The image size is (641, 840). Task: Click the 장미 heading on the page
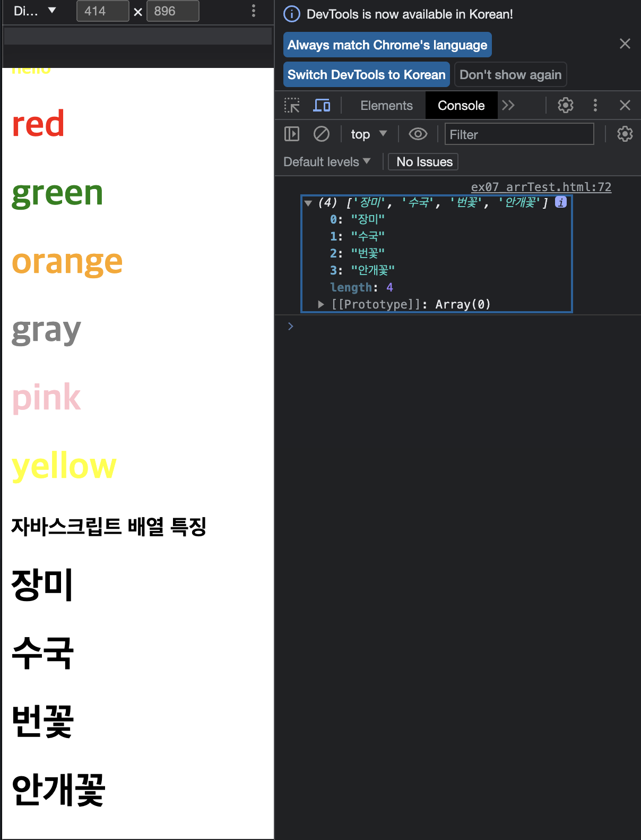click(42, 585)
